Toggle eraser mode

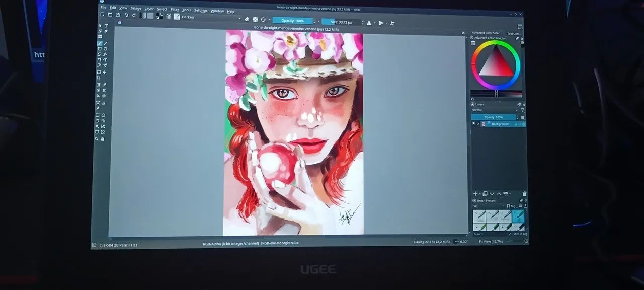[x=247, y=19]
